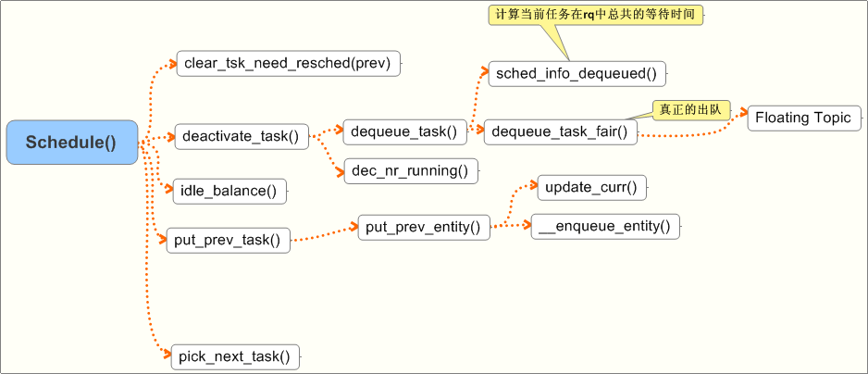
Task: Select the deactivate_task() subtopic
Action: coord(242,136)
